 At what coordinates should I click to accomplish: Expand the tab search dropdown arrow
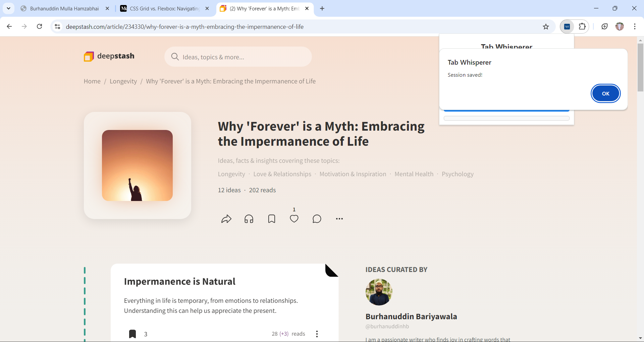[8, 8]
